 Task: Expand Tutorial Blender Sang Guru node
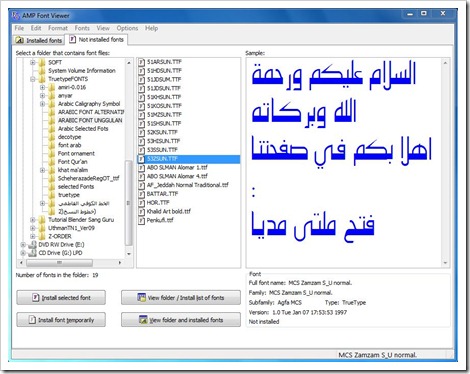click(33, 220)
